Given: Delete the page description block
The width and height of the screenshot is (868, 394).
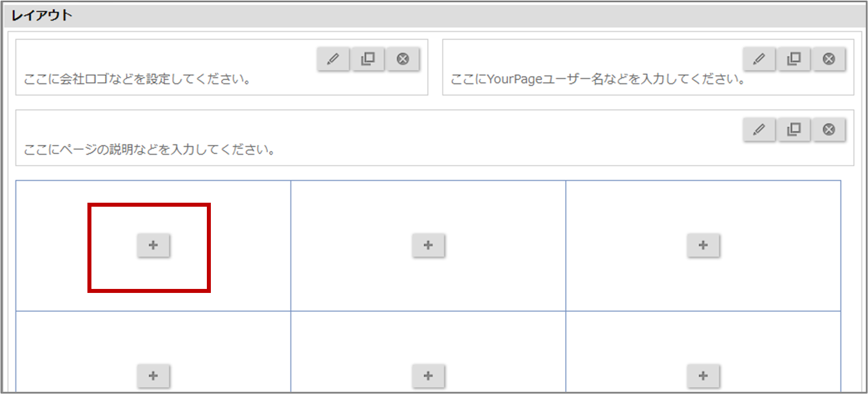Looking at the screenshot, I should 829,130.
